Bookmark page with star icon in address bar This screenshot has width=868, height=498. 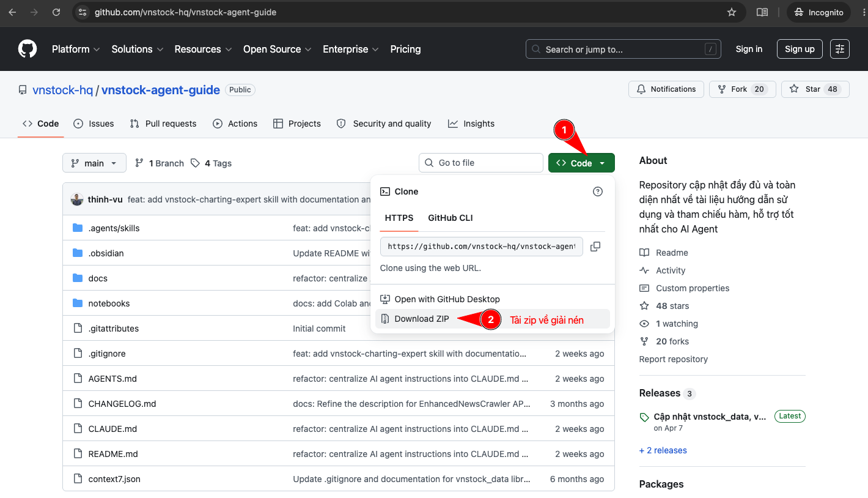[x=732, y=12]
